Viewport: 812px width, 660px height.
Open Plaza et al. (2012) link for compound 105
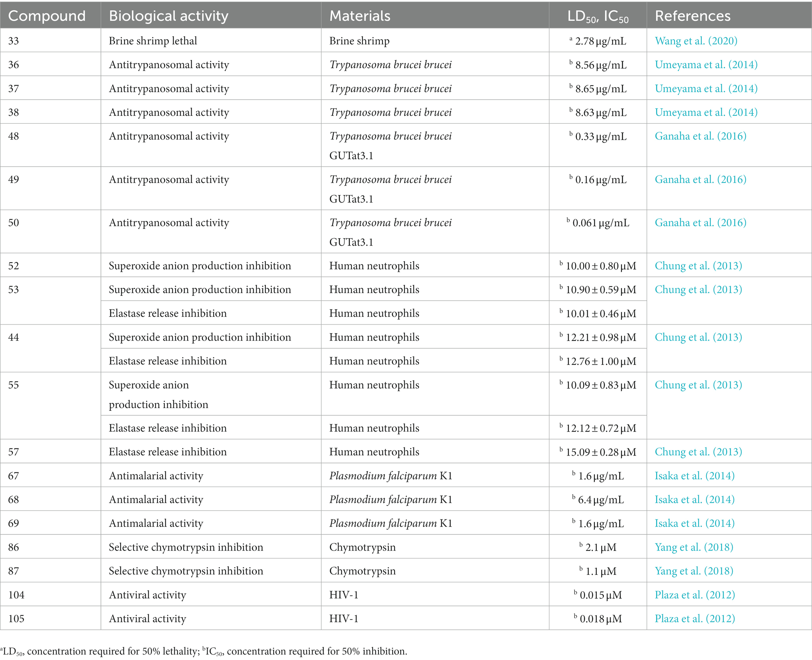coord(695,619)
